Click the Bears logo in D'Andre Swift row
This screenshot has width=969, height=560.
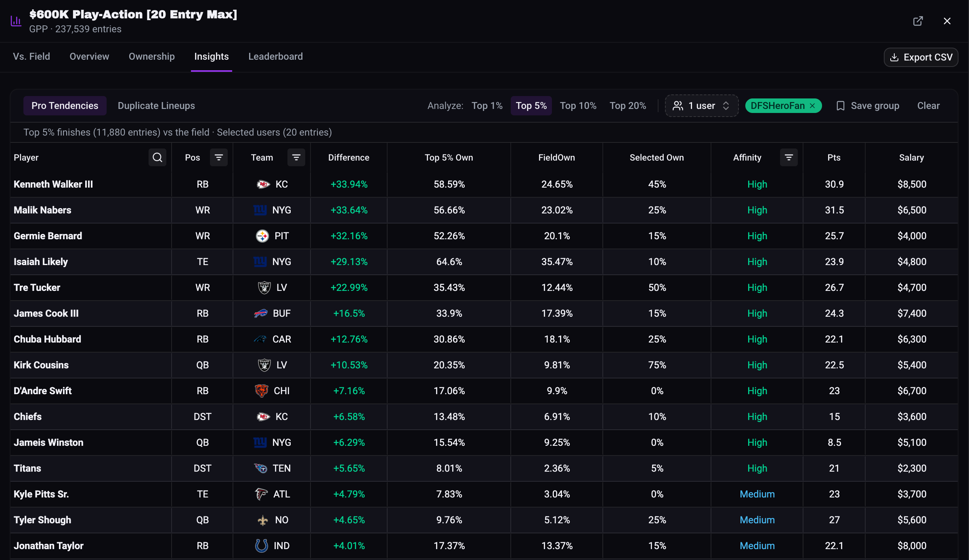pos(262,391)
